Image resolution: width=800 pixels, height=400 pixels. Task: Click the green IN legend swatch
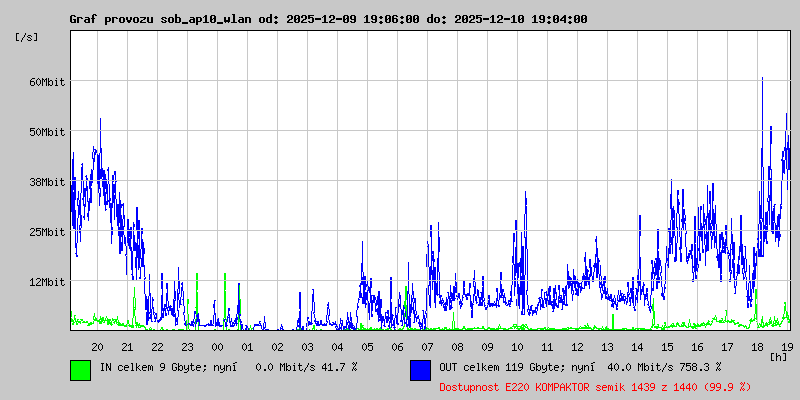80,369
